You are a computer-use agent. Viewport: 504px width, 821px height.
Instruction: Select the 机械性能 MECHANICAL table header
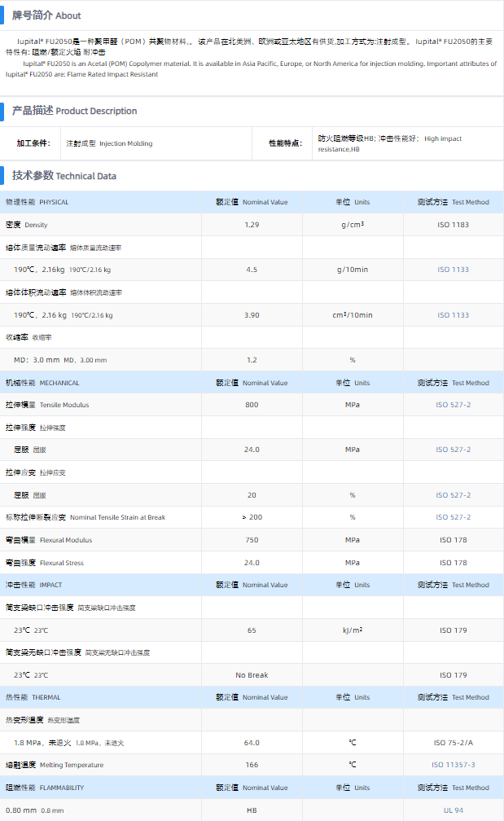tap(42, 383)
